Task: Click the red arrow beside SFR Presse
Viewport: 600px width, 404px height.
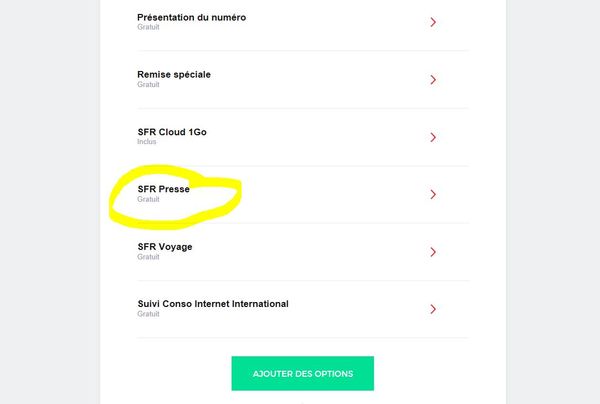Action: click(433, 194)
